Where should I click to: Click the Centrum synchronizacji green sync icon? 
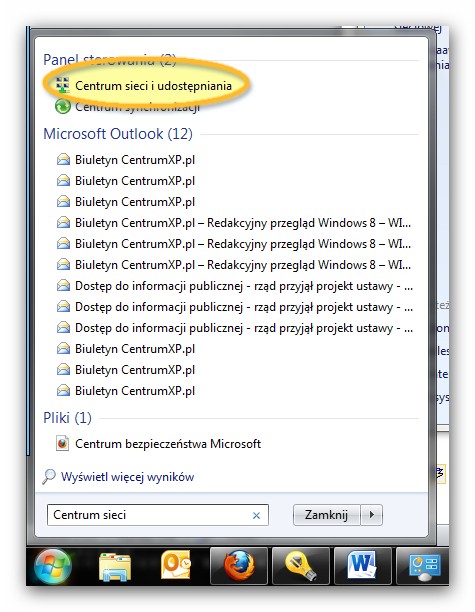(63, 107)
